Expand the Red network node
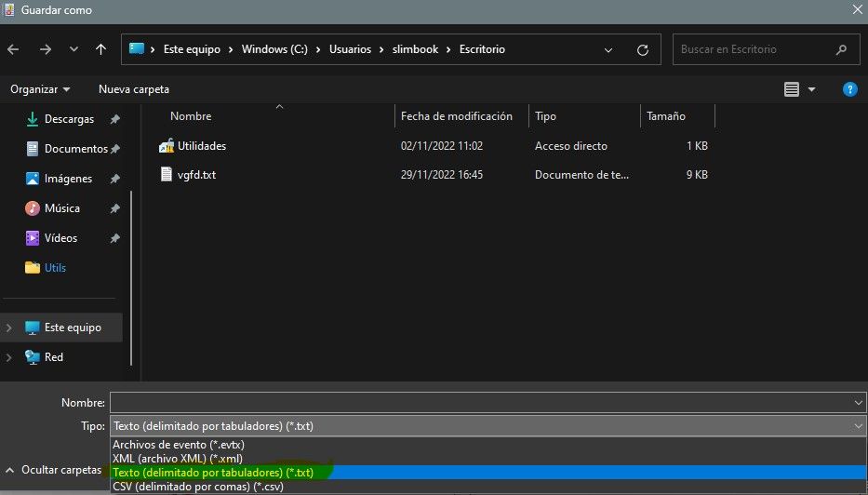Screen dimensions: 868x495 10,357
